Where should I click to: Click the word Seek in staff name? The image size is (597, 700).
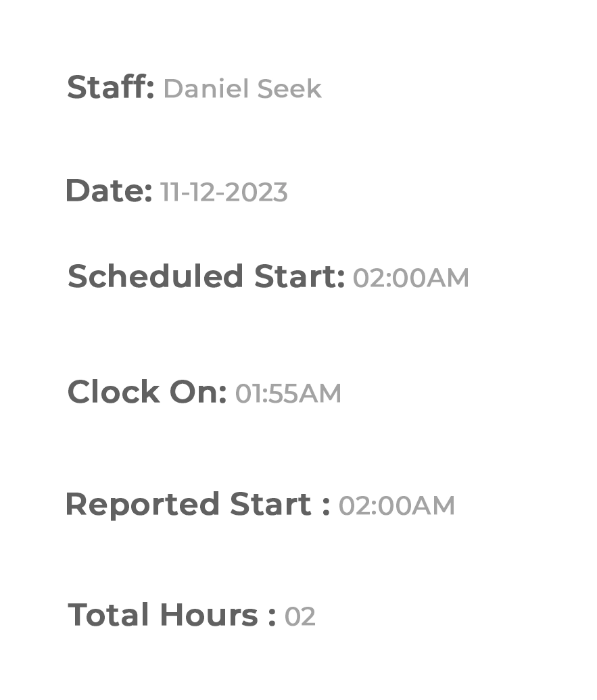(x=289, y=89)
